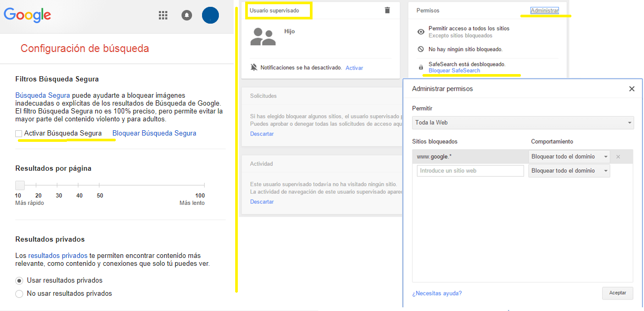Click Descartar in the Actividad card

(x=262, y=202)
